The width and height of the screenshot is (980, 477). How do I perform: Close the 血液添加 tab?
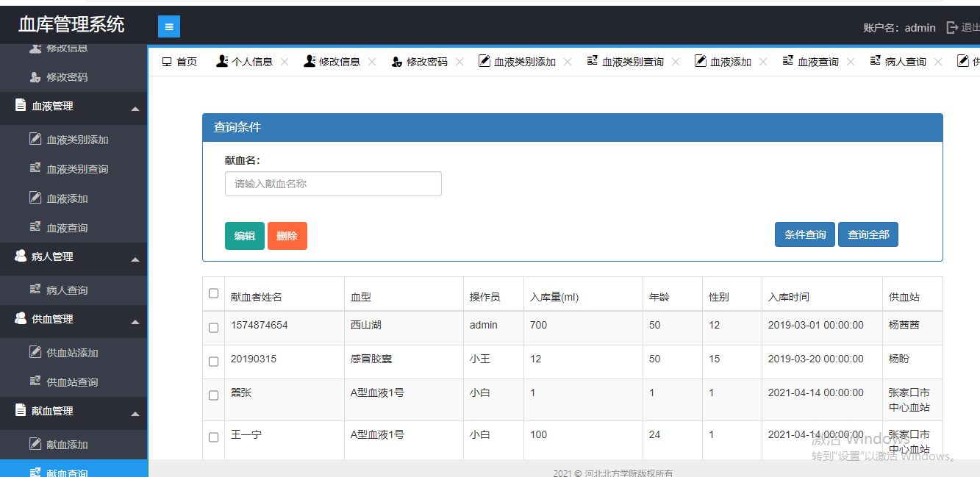tap(763, 62)
